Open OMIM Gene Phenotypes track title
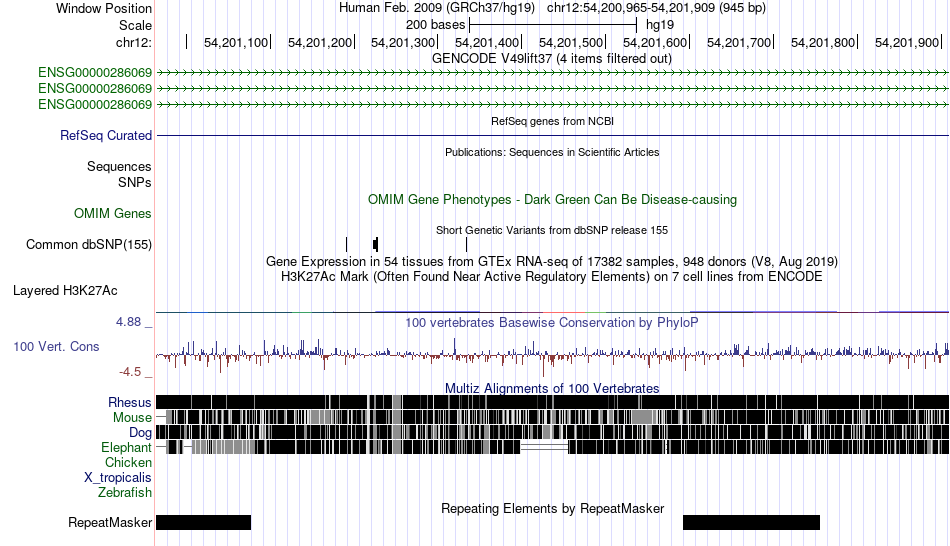Image resolution: width=950 pixels, height=546 pixels. click(552, 200)
